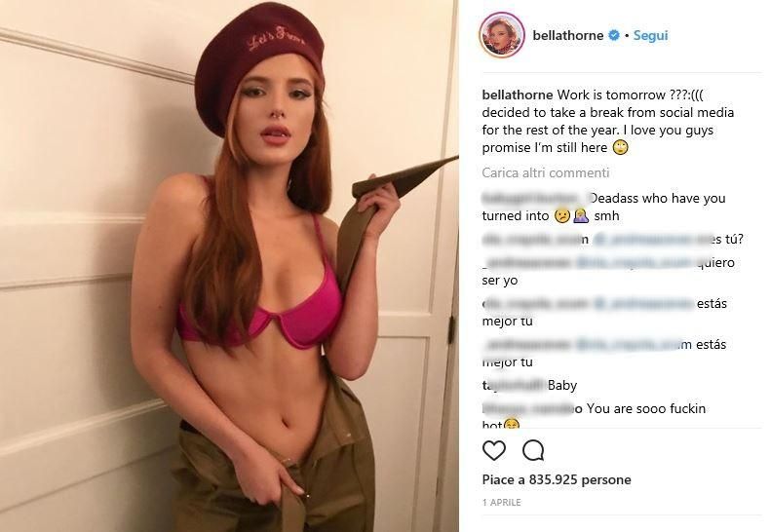
Task: Open the blurred mention before the first 'estás mejor tu'
Action: tap(644, 303)
